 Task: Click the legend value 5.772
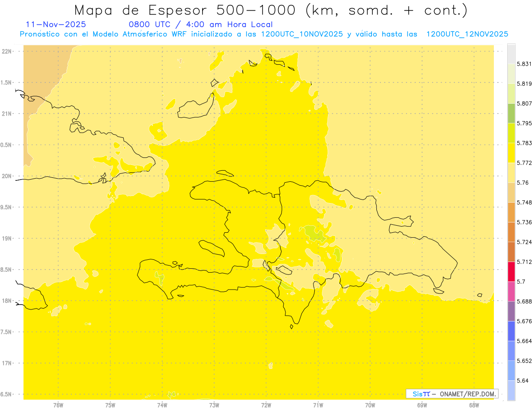click(x=524, y=163)
